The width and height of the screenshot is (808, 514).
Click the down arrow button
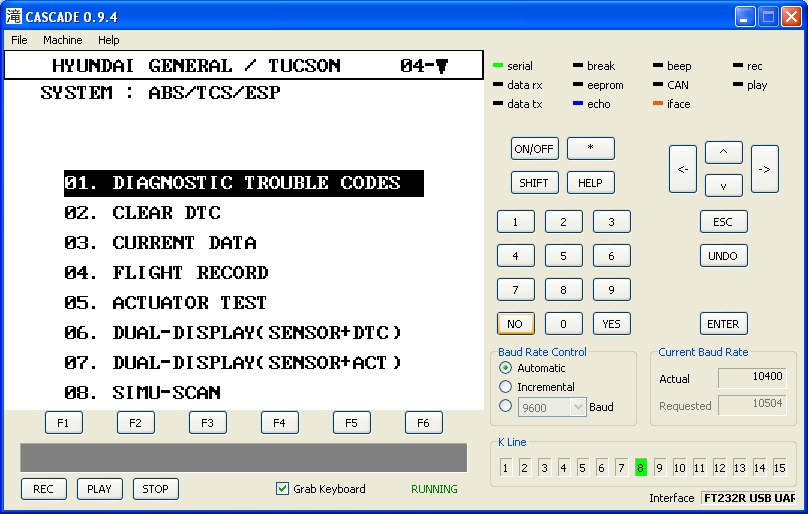(723, 186)
